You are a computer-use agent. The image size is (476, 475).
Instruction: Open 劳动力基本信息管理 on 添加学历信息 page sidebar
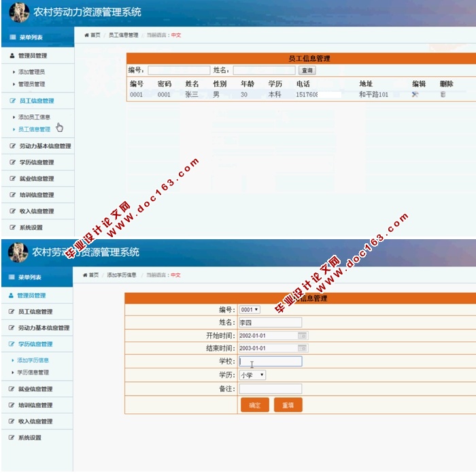[x=44, y=328]
